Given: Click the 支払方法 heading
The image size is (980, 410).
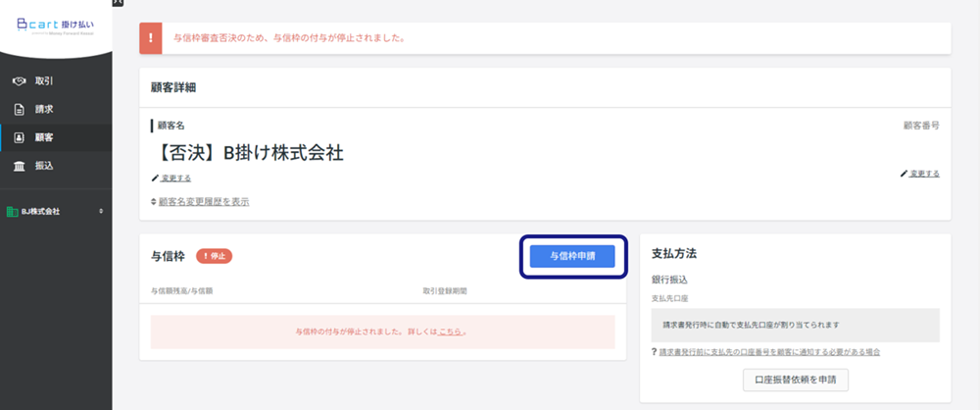Looking at the screenshot, I should point(674,253).
